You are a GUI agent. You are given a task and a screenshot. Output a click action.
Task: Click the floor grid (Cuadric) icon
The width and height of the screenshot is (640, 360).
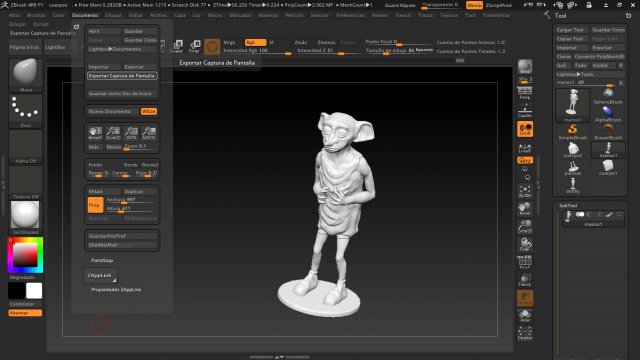525,111
